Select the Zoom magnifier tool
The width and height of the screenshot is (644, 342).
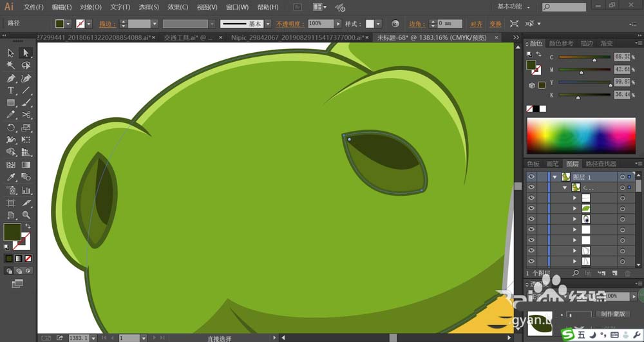(x=26, y=215)
